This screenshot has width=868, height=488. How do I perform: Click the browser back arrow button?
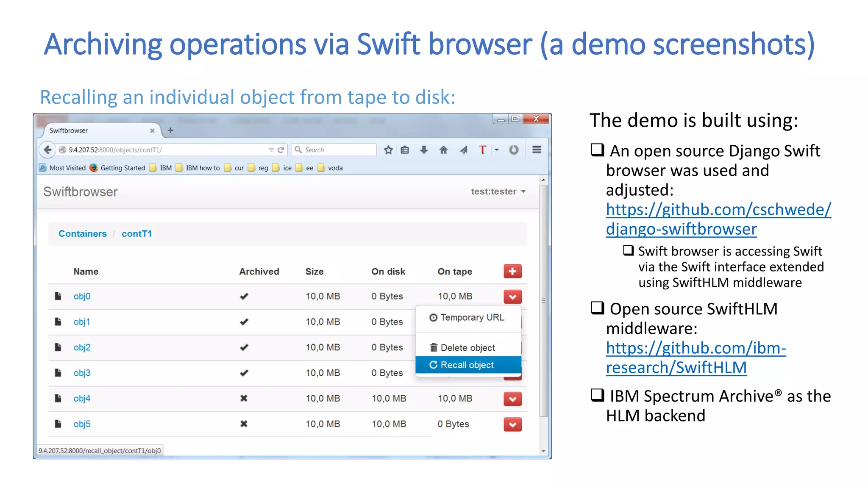click(47, 150)
